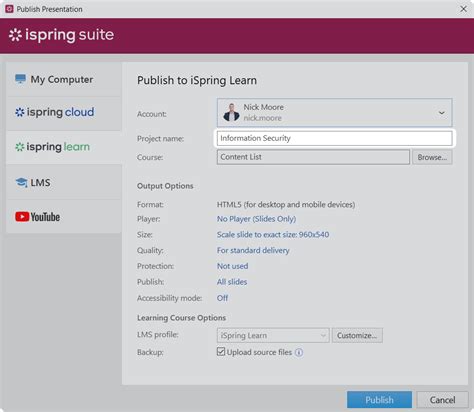Close the Publish Presentation dialog
Viewport: 474px width, 412px height.
tap(463, 9)
